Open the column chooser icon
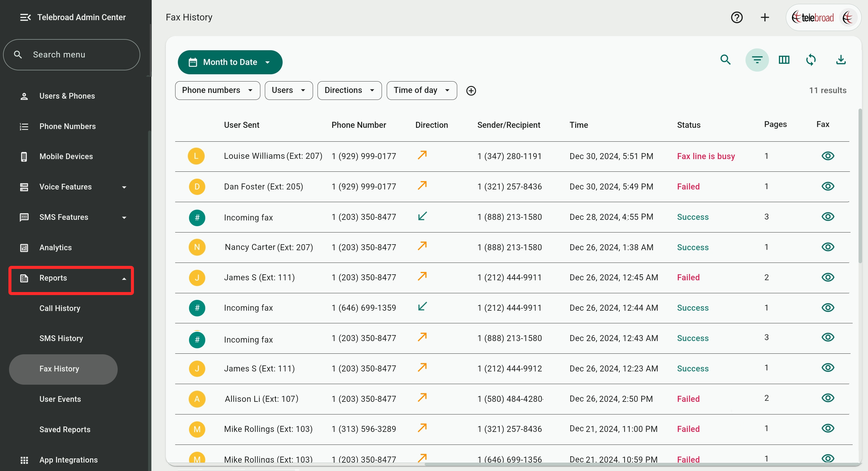This screenshot has height=471, width=868. pos(784,60)
